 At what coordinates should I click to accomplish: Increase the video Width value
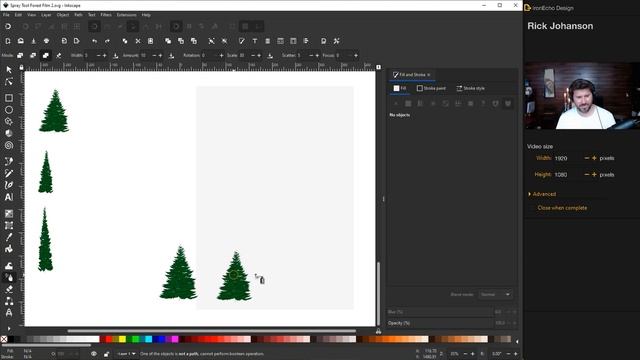click(x=594, y=158)
